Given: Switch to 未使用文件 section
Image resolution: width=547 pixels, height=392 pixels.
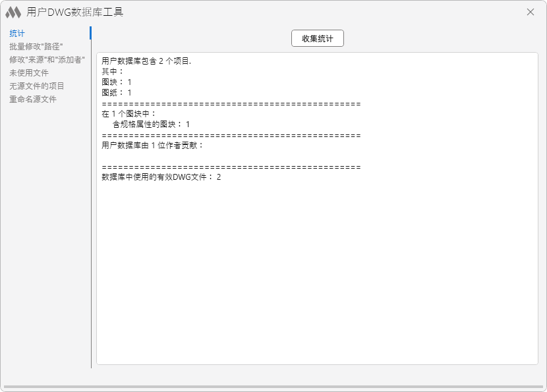Looking at the screenshot, I should [29, 73].
